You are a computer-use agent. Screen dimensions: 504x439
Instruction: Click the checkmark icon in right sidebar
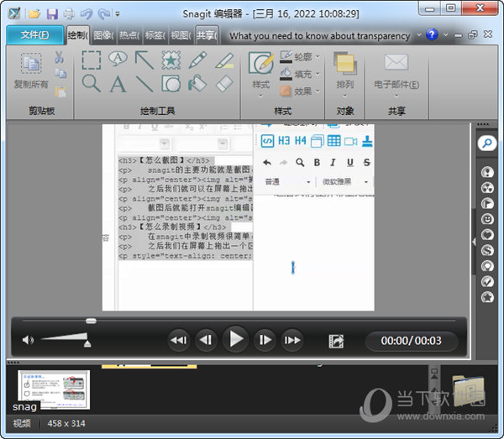tap(487, 281)
